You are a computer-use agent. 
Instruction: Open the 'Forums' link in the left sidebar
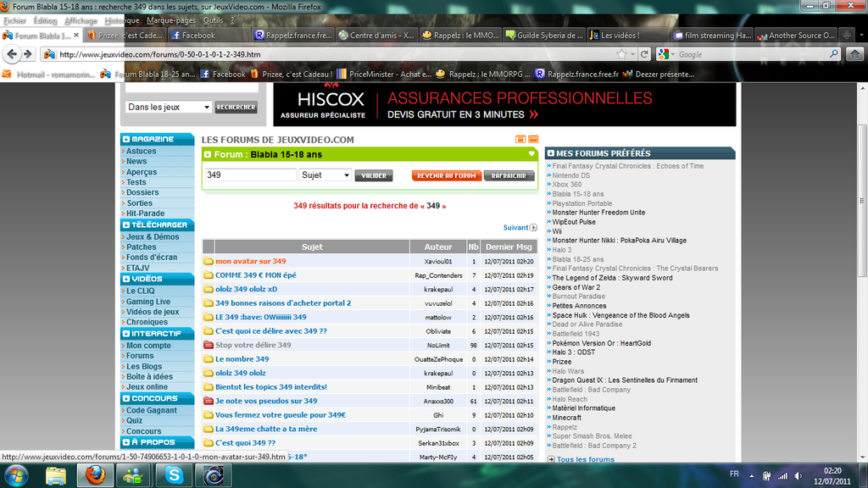140,356
